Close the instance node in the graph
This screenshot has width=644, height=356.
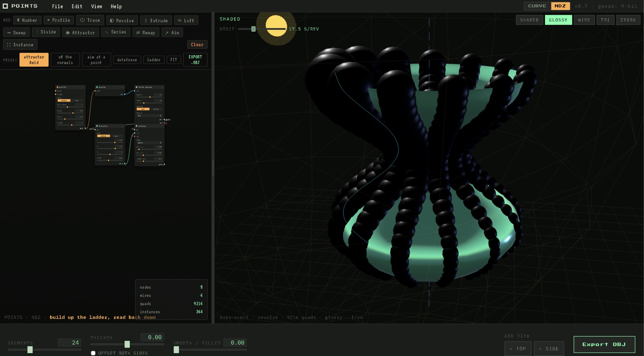pyautogui.click(x=162, y=126)
